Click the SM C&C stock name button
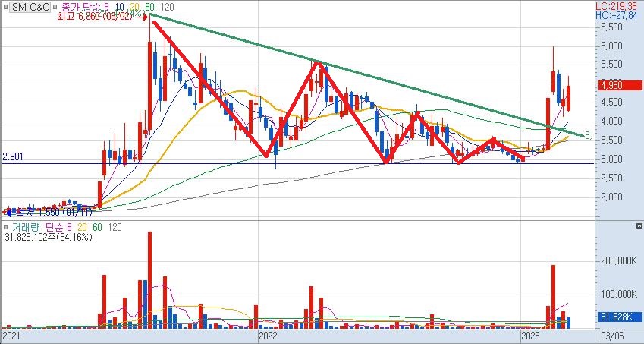This screenshot has width=644, height=344. pyautogui.click(x=30, y=7)
